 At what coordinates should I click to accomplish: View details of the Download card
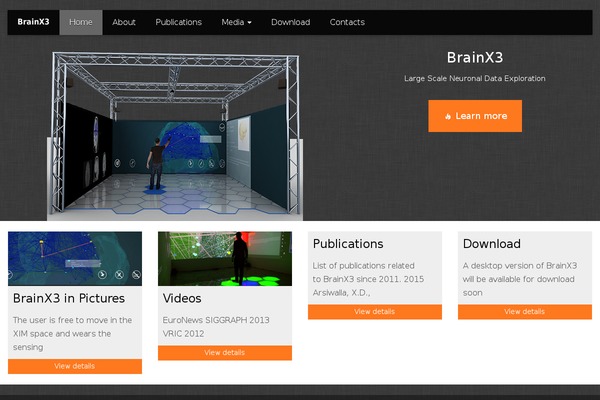point(525,312)
